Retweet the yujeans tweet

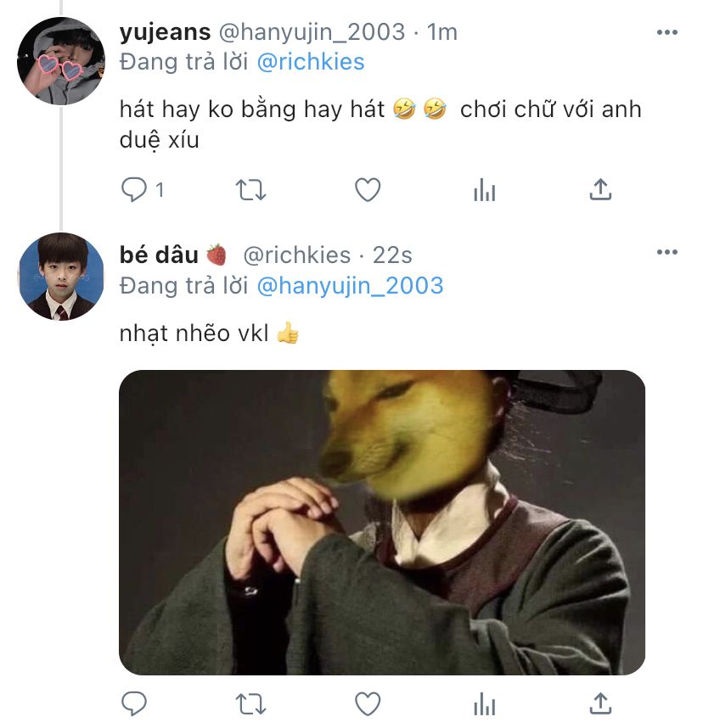(x=251, y=190)
